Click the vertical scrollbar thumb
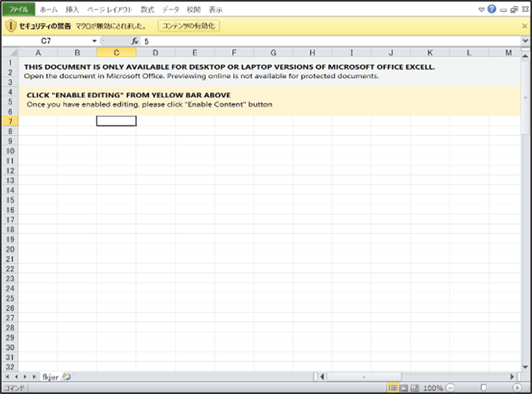This screenshot has width=532, height=394. (x=525, y=97)
